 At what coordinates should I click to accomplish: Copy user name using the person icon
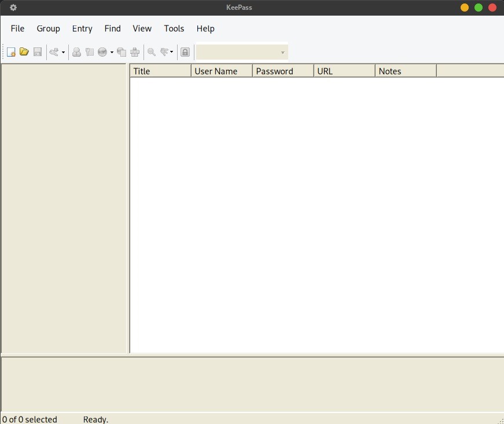pyautogui.click(x=76, y=52)
